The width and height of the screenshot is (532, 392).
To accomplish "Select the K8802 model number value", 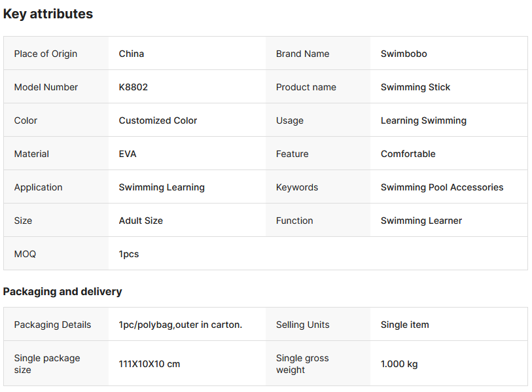I will 133,87.
